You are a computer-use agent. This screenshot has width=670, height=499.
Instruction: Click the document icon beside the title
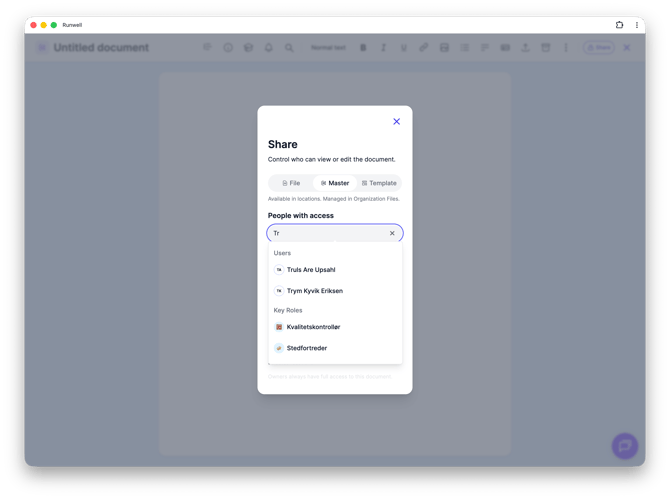click(x=42, y=47)
